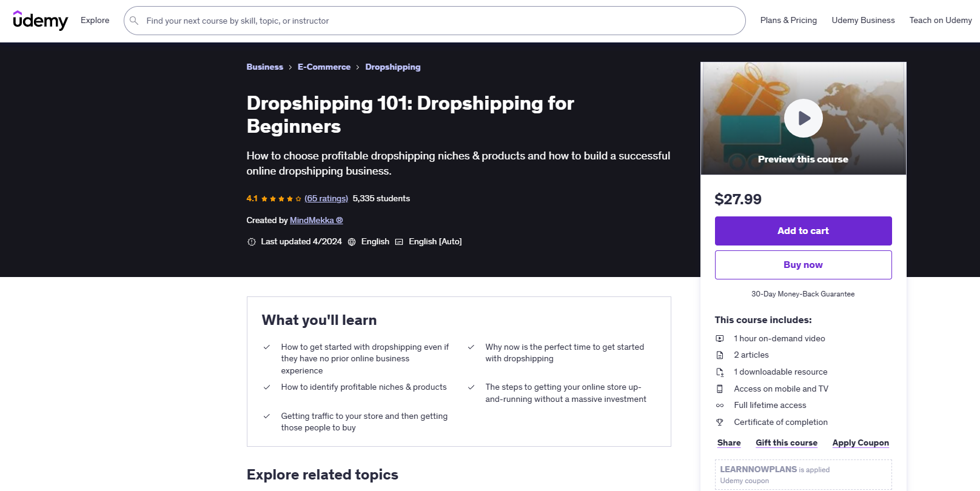980x491 pixels.
Task: Share this course
Action: pyautogui.click(x=729, y=443)
